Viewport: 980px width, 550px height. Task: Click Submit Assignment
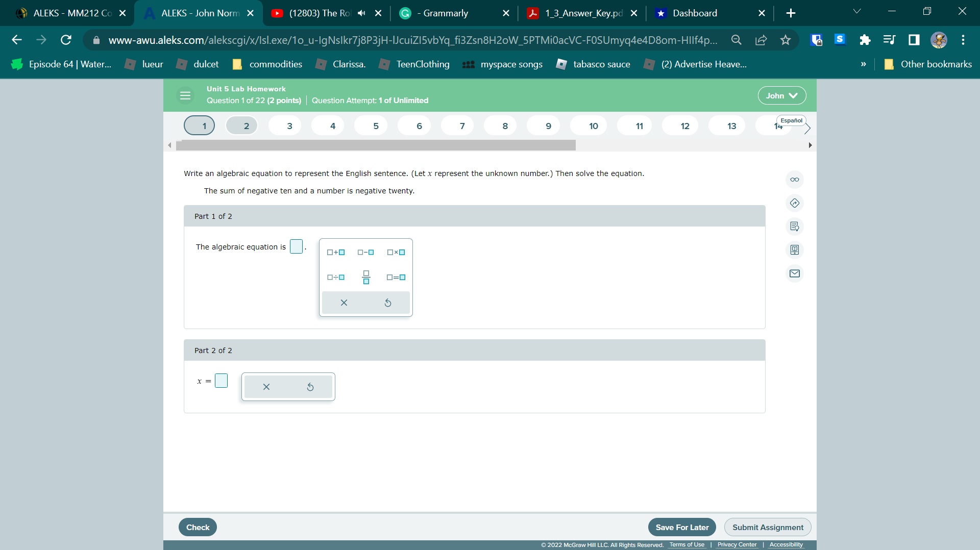(768, 527)
